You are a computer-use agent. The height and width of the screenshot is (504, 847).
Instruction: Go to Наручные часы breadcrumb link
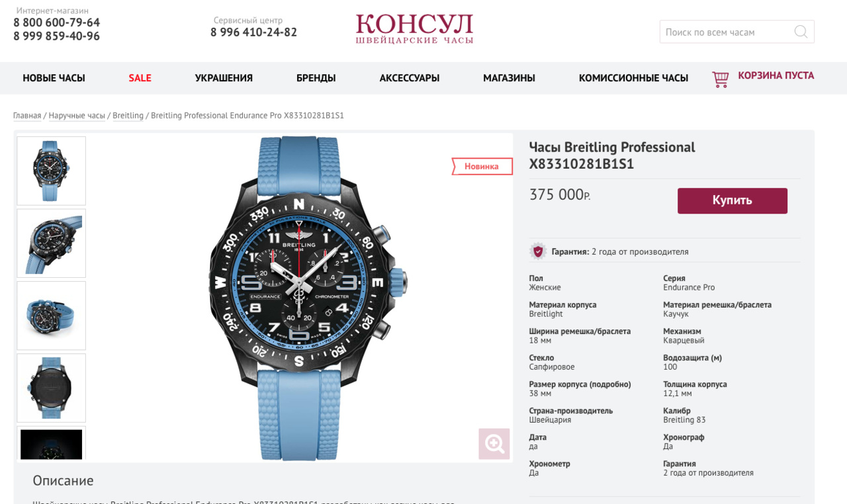pos(77,116)
